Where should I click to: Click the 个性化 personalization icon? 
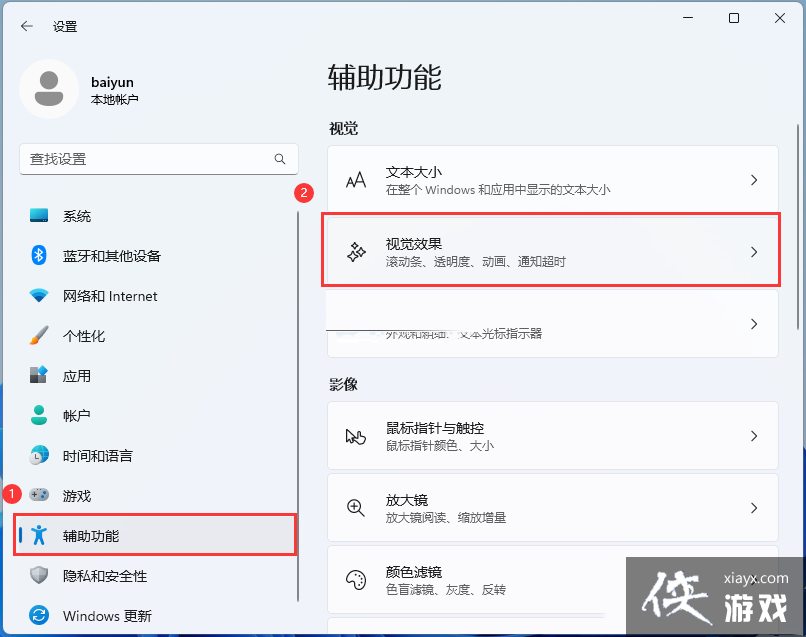(38, 336)
